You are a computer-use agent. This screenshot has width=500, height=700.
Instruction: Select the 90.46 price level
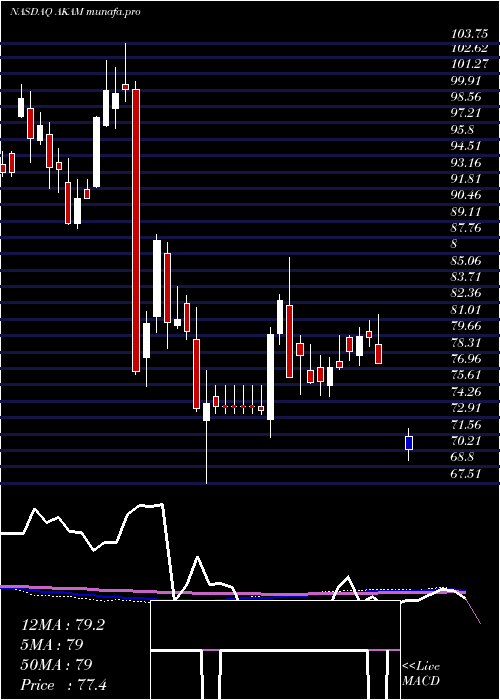(466, 195)
